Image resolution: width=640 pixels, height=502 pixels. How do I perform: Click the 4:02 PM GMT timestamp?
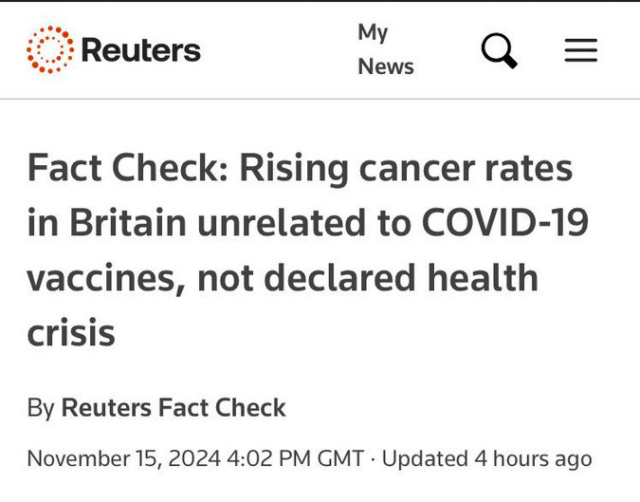tap(295, 458)
